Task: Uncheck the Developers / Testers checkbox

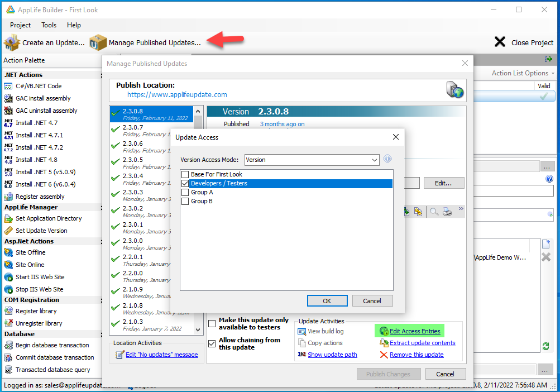Action: click(185, 183)
